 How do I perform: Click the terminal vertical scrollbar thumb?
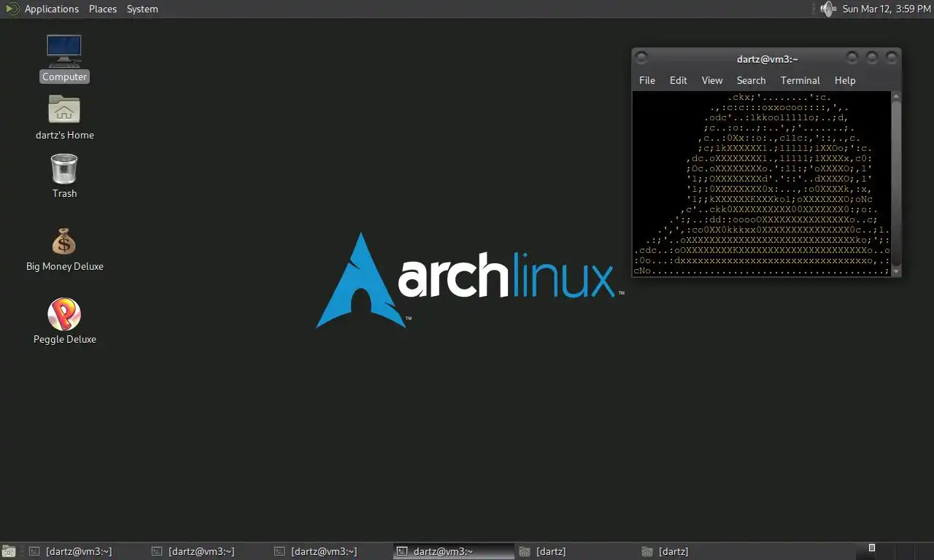coord(896,184)
